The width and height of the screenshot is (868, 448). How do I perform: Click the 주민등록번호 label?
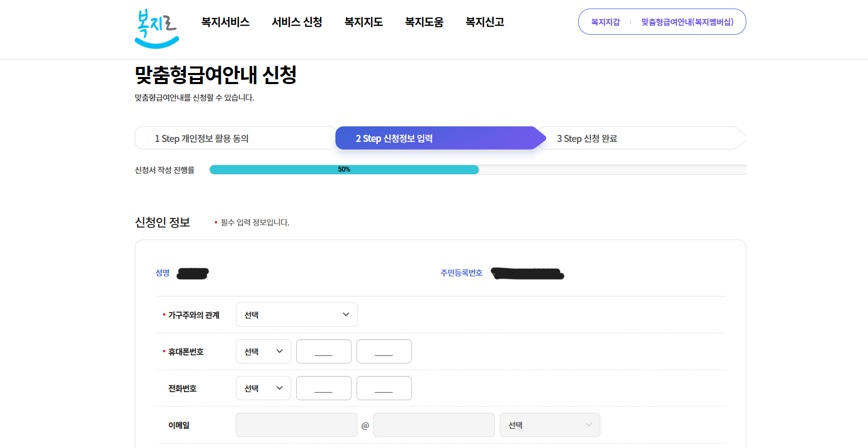462,273
